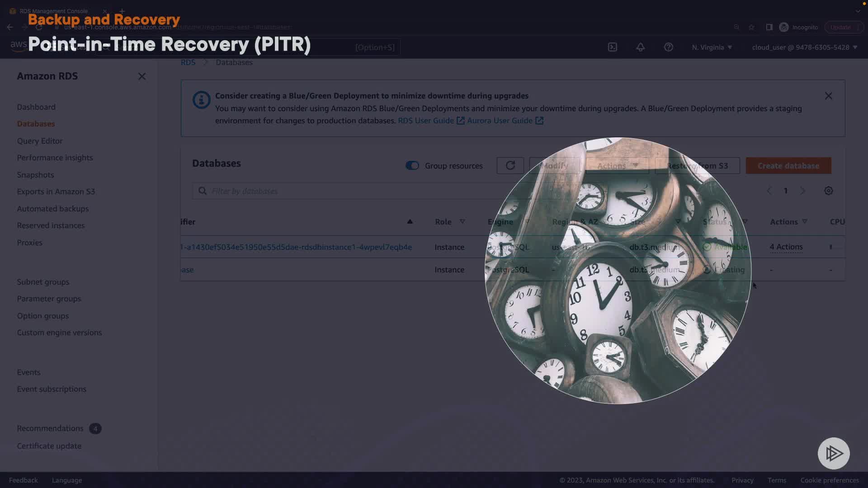
Task: Open Parameter groups in the sidebar
Action: [49, 299]
